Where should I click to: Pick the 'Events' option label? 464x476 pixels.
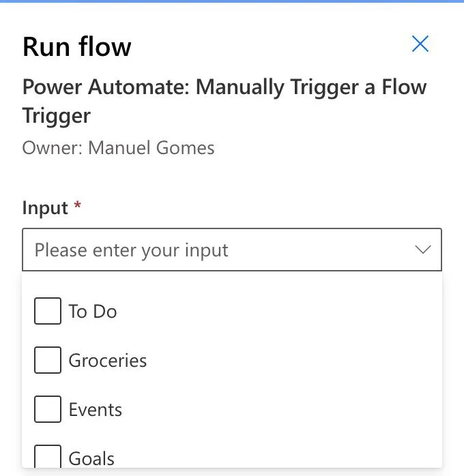tap(96, 410)
